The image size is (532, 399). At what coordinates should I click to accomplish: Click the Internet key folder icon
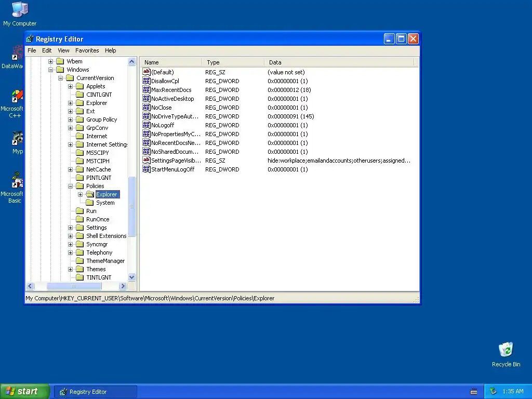click(79, 136)
